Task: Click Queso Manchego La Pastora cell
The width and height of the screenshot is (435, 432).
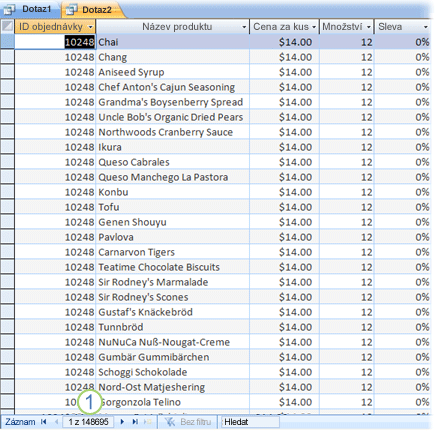Action: [x=173, y=177]
